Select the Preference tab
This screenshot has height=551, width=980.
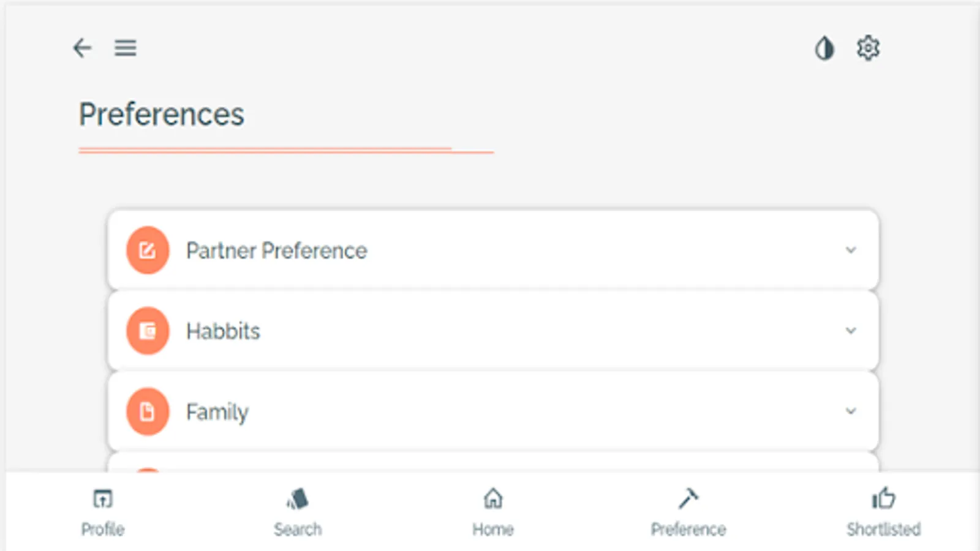click(x=688, y=512)
